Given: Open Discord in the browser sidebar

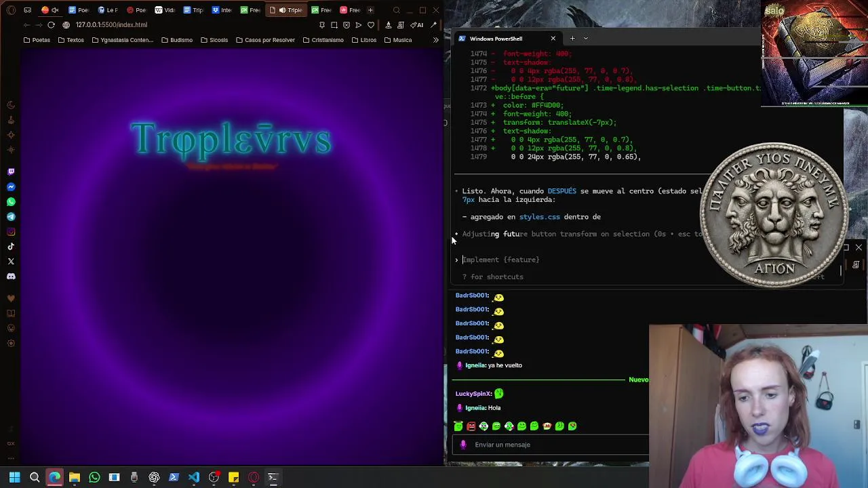Looking at the screenshot, I should coord(11,277).
